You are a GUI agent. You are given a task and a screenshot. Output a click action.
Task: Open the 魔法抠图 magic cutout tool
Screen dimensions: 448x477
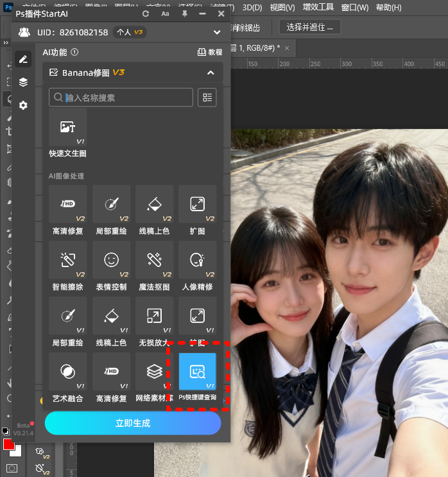(x=154, y=260)
